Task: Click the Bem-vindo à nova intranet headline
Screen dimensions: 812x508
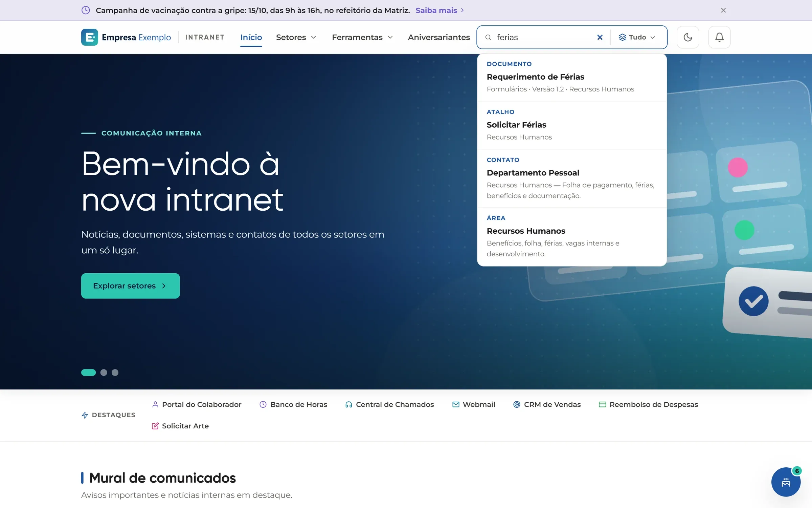Action: pos(182,182)
